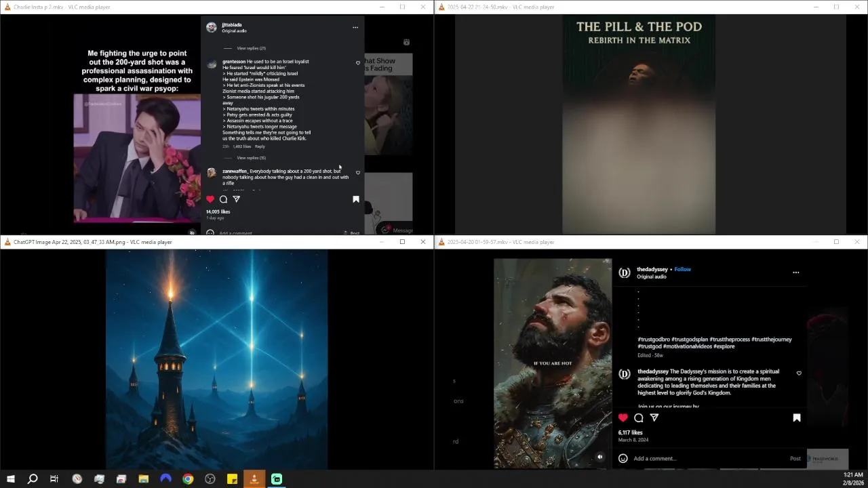Click VLC cone icon of 2025-04-22 window
This screenshot has width=868, height=488.
(441, 7)
